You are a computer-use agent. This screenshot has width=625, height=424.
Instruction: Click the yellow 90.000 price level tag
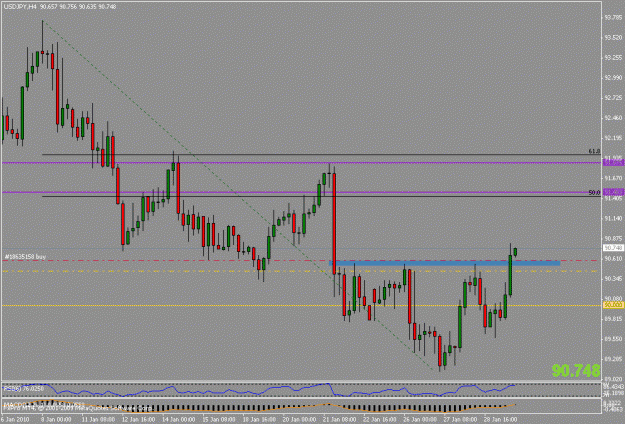[x=613, y=305]
